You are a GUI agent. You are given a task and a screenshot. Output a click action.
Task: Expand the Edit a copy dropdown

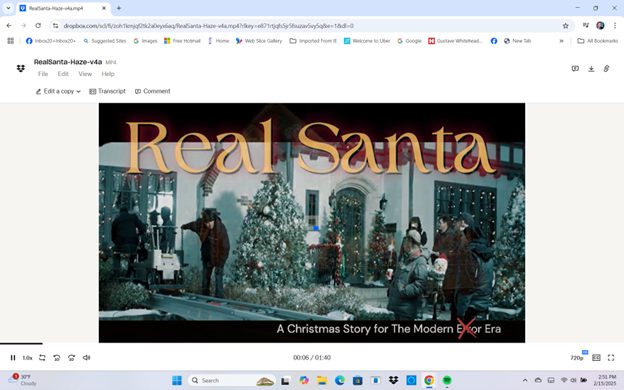(58, 91)
